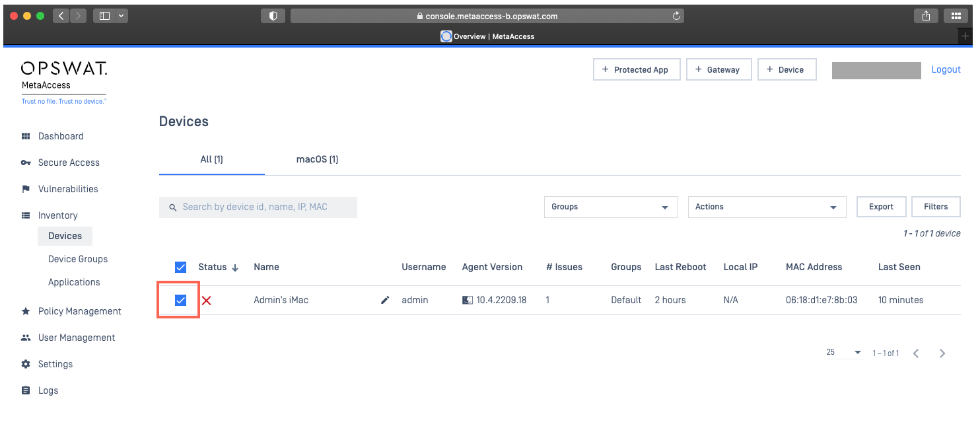Click the Username column header
The height and width of the screenshot is (436, 980).
(x=424, y=267)
